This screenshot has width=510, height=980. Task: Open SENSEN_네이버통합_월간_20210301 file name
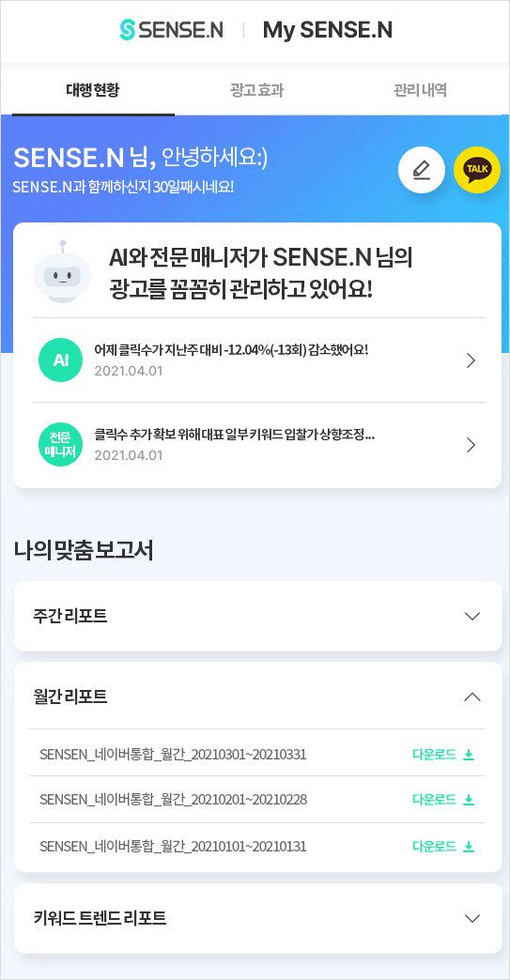coord(173,755)
